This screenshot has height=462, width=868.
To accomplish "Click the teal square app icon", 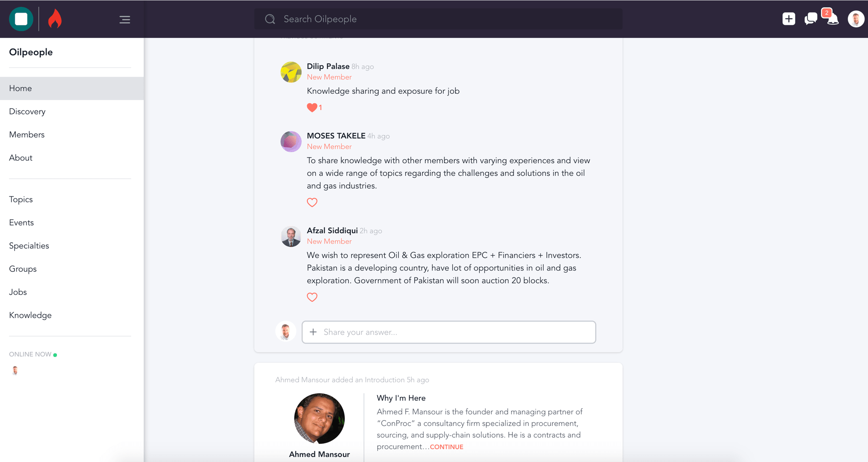I will [x=21, y=19].
